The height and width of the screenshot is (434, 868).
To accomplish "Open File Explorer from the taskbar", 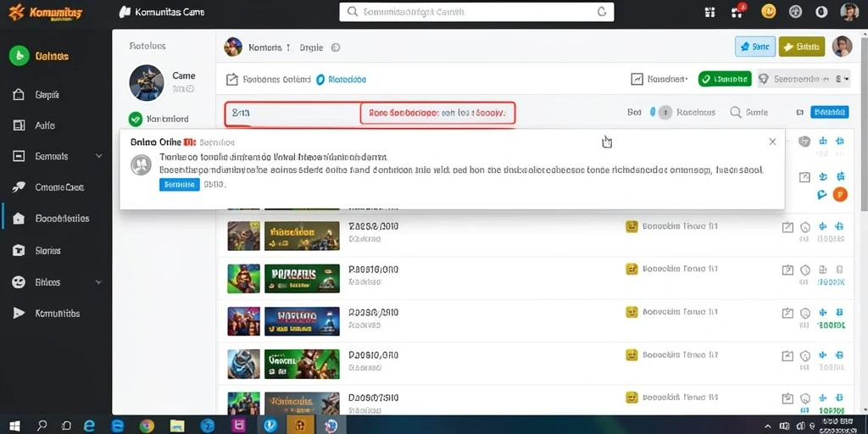I will [177, 426].
